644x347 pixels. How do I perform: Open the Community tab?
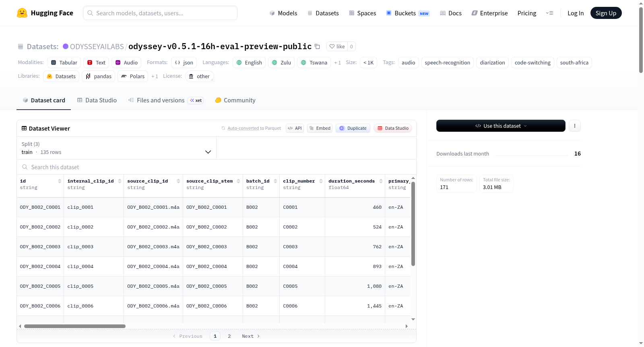coord(235,100)
